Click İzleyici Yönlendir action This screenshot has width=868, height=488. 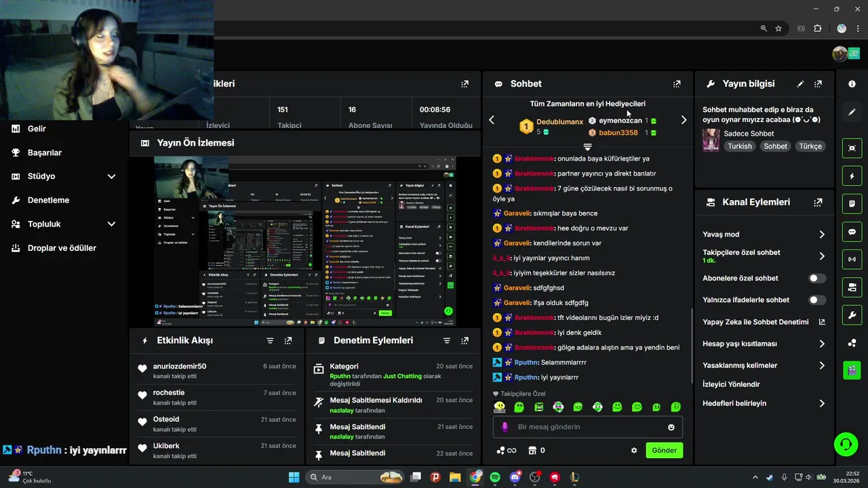731,384
